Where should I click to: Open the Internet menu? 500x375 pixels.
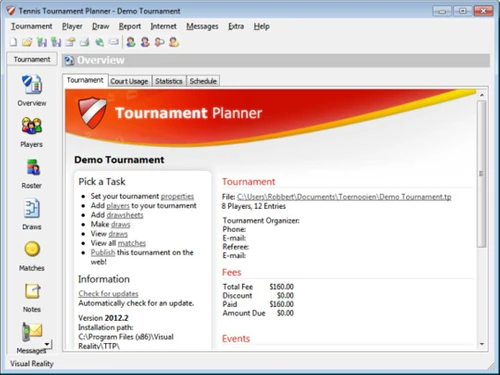point(163,26)
